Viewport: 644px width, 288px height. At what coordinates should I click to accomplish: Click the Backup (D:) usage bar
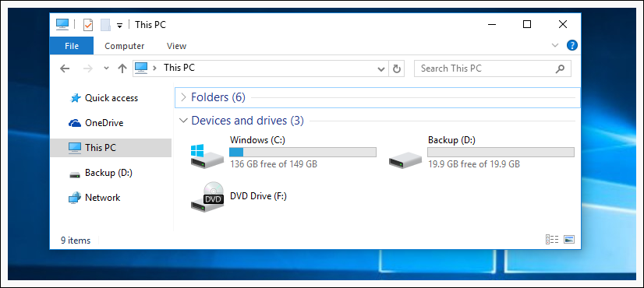click(501, 153)
